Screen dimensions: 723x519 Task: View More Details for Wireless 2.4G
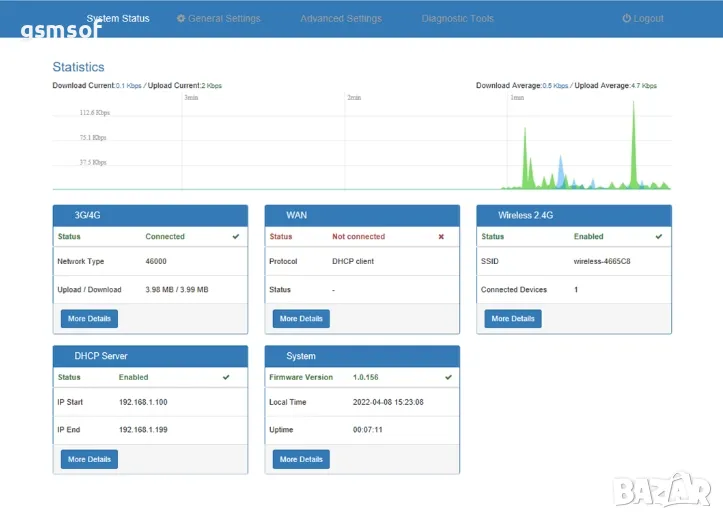click(x=513, y=319)
